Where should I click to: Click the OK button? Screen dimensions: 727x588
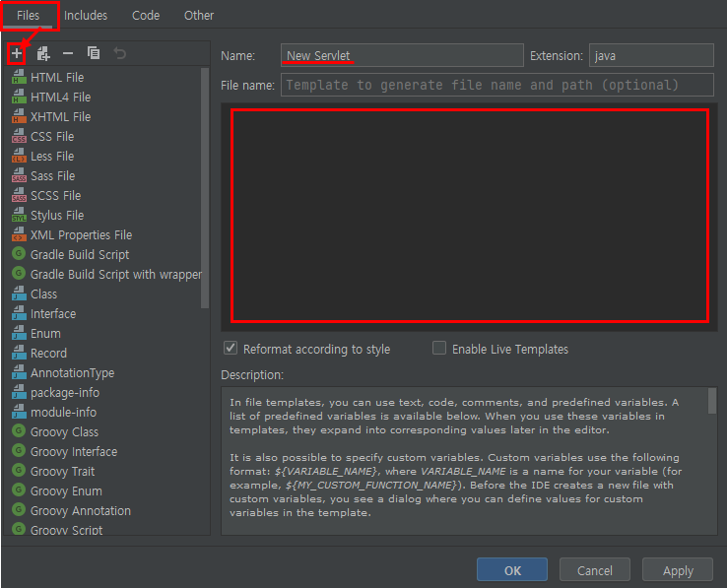pyautogui.click(x=512, y=570)
